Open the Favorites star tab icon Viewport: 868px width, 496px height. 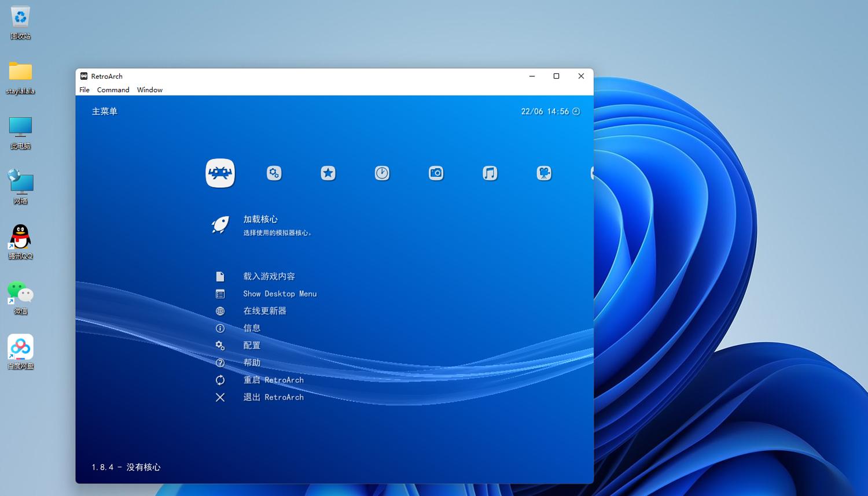point(328,173)
